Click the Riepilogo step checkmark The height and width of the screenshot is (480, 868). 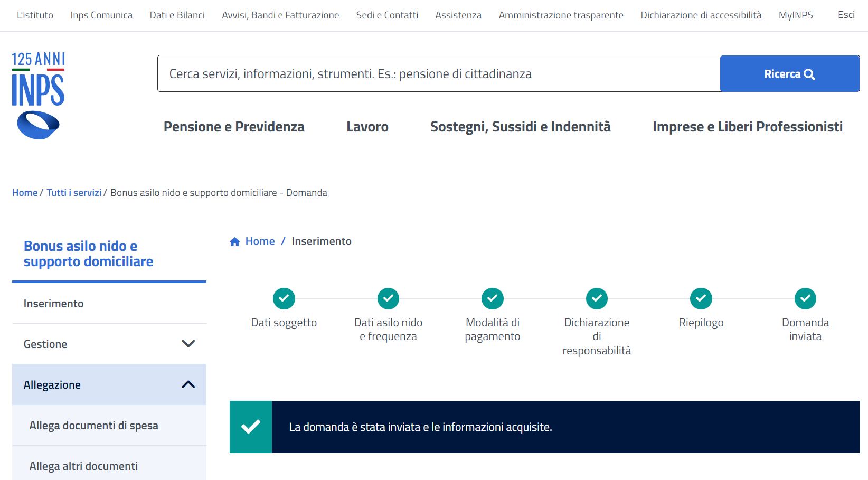[x=701, y=298]
